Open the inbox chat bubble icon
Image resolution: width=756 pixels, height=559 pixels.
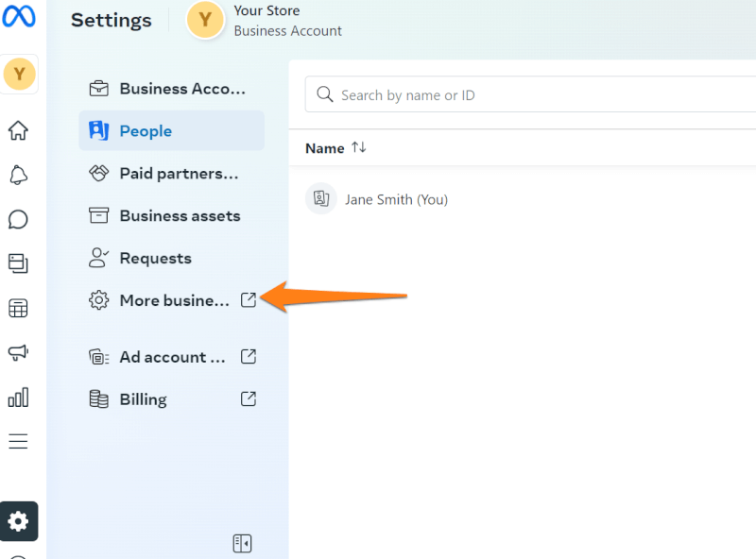[18, 219]
